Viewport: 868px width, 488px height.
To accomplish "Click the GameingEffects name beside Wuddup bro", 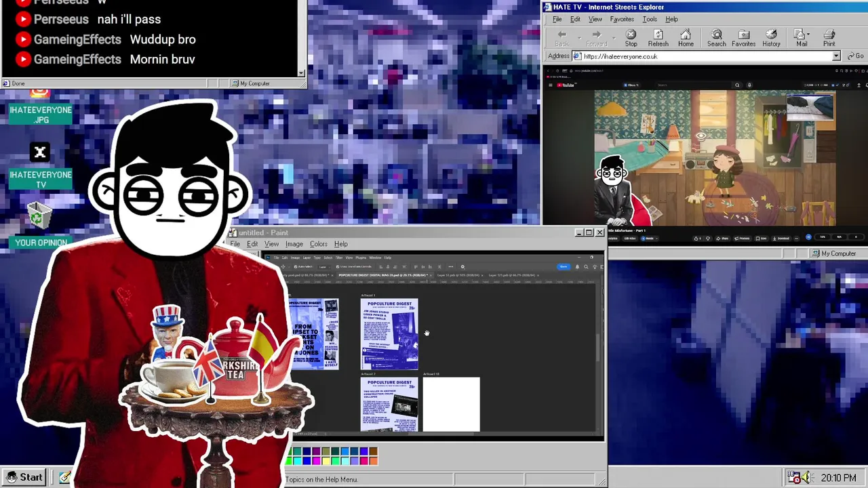I will (77, 39).
